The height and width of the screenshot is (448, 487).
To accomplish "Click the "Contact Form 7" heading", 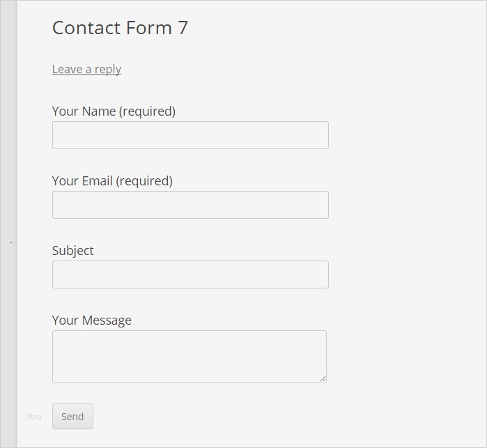I will (120, 28).
